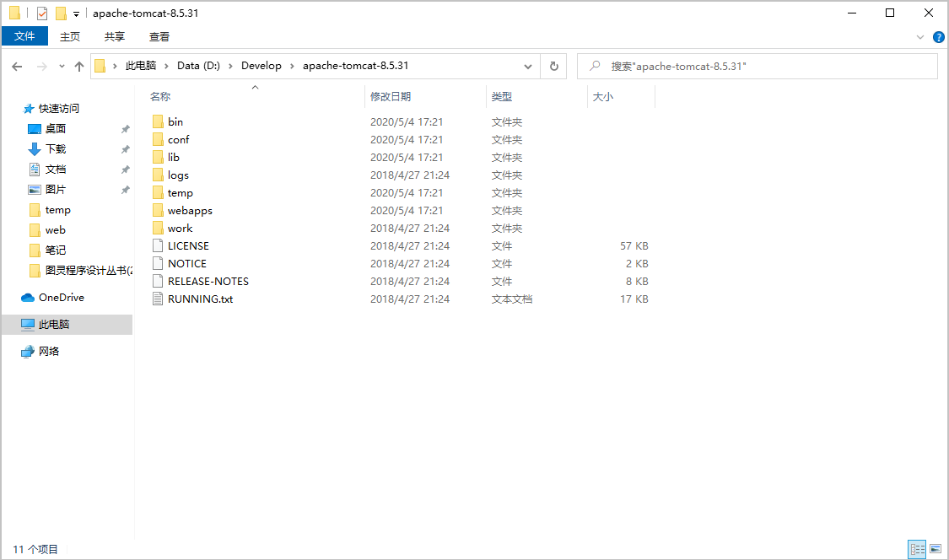
Task: Open the 共享 (Share) ribbon tab
Action: coord(115,37)
